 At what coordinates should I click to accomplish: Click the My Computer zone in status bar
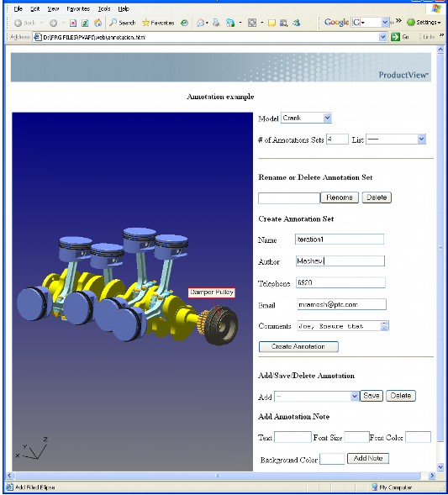click(x=392, y=487)
